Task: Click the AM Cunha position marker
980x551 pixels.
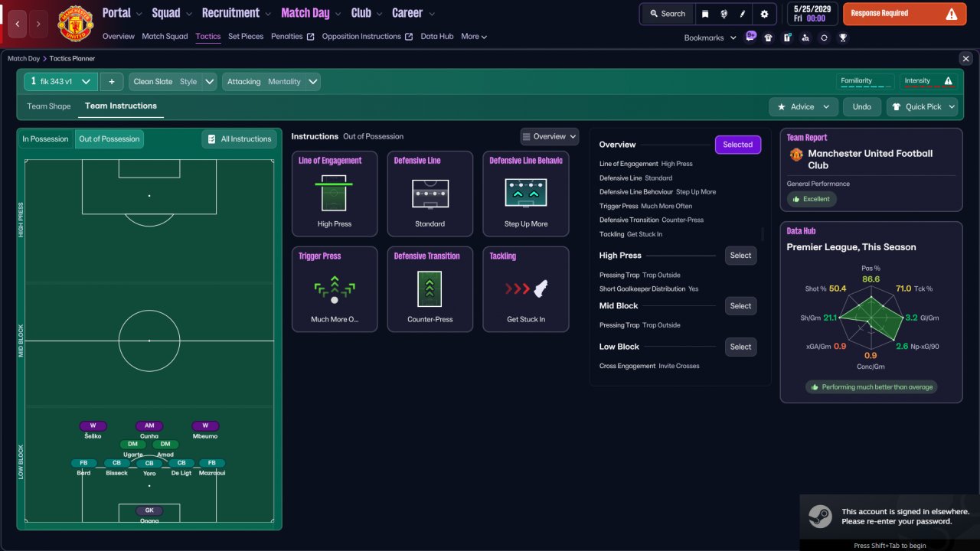Action: (x=149, y=426)
